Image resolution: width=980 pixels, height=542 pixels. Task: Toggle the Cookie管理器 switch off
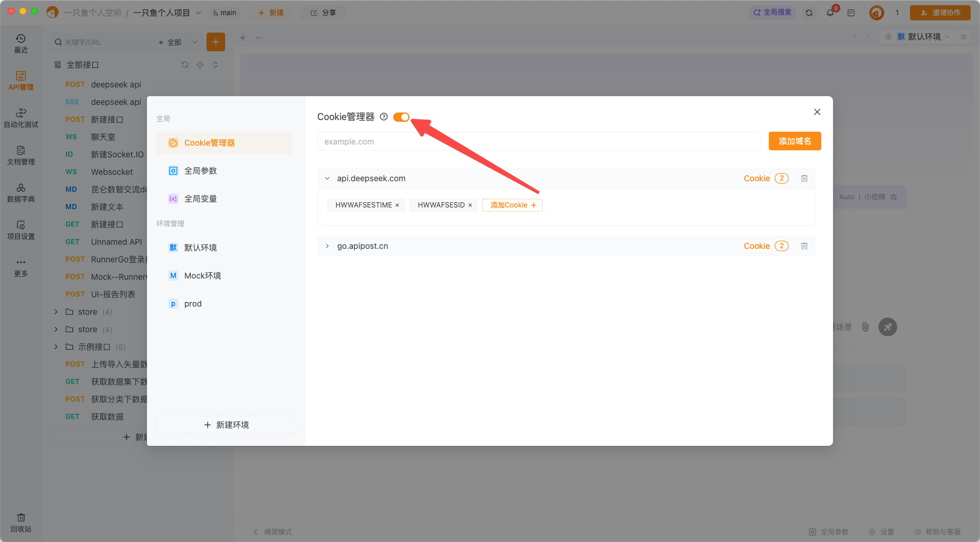(x=401, y=117)
